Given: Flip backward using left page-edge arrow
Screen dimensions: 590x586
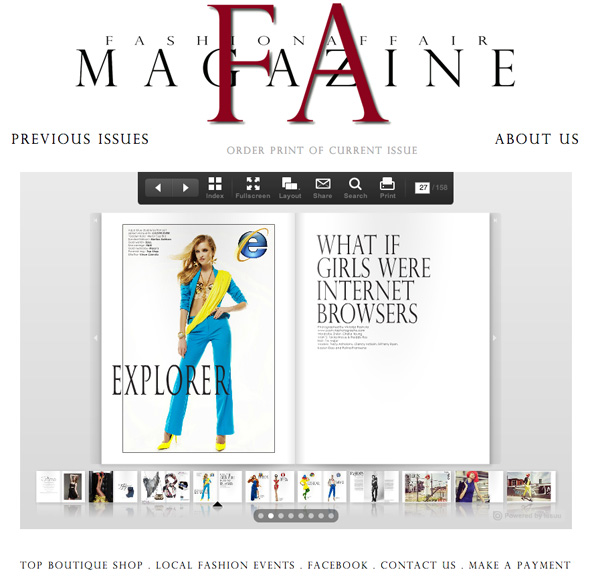Looking at the screenshot, I should [96, 338].
